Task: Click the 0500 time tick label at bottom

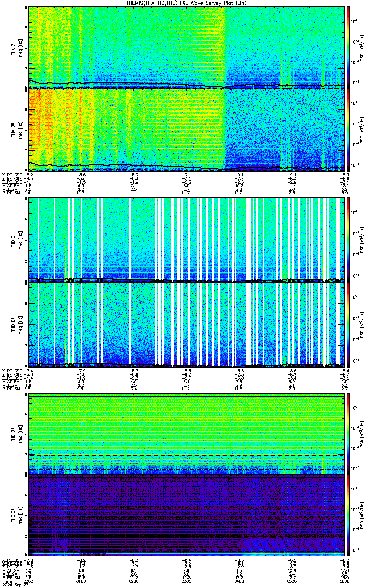Action: pyautogui.click(x=291, y=581)
